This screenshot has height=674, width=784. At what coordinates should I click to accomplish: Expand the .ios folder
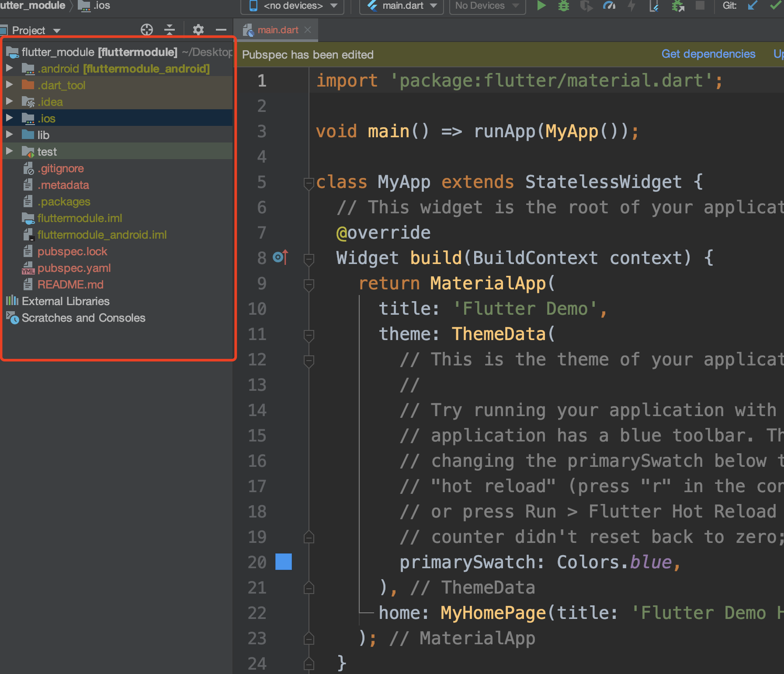[9, 118]
